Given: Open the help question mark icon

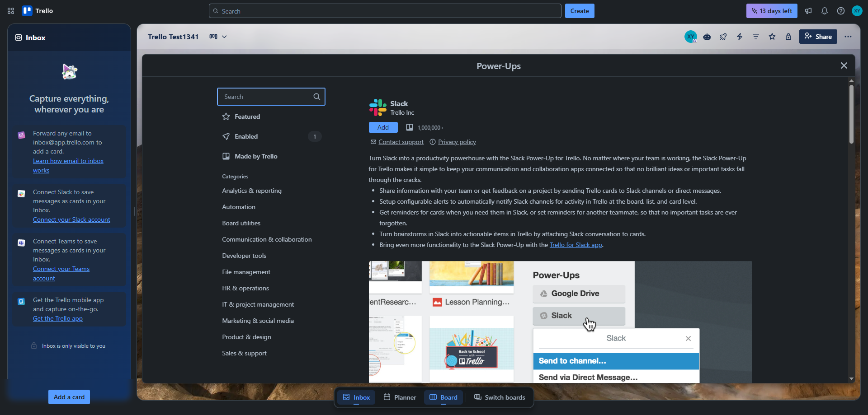Looking at the screenshot, I should tap(841, 11).
